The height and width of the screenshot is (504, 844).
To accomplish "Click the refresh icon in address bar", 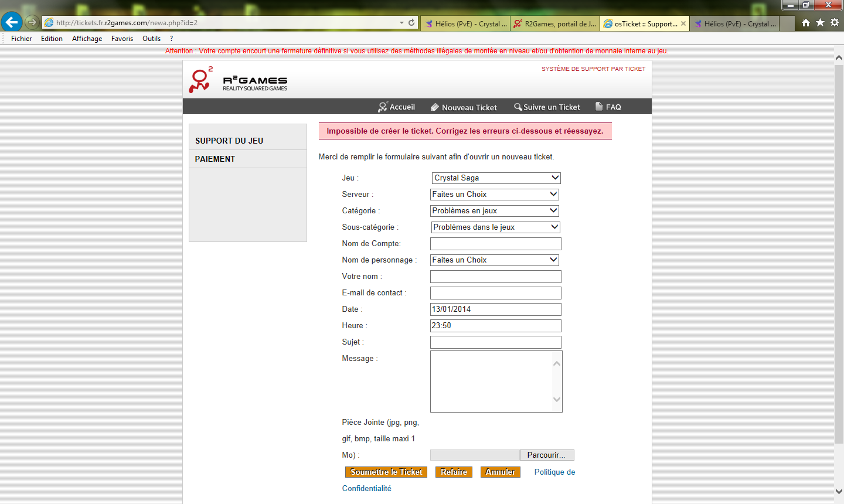I will (411, 23).
